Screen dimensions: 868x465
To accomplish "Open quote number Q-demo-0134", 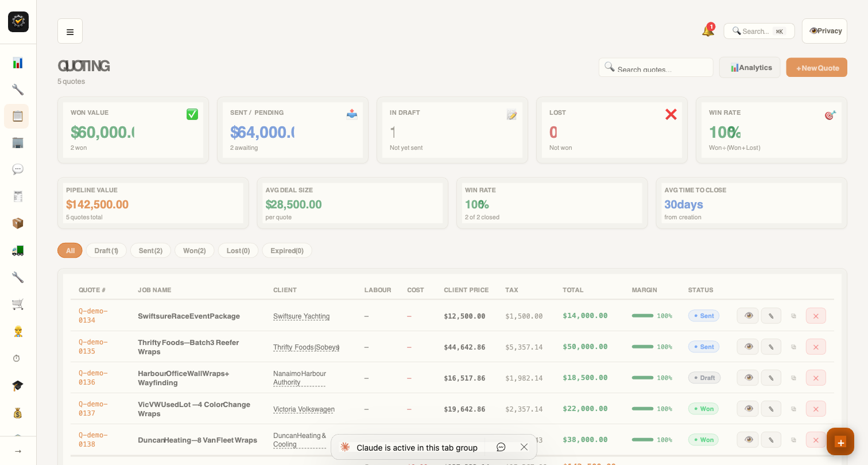I will click(x=93, y=316).
